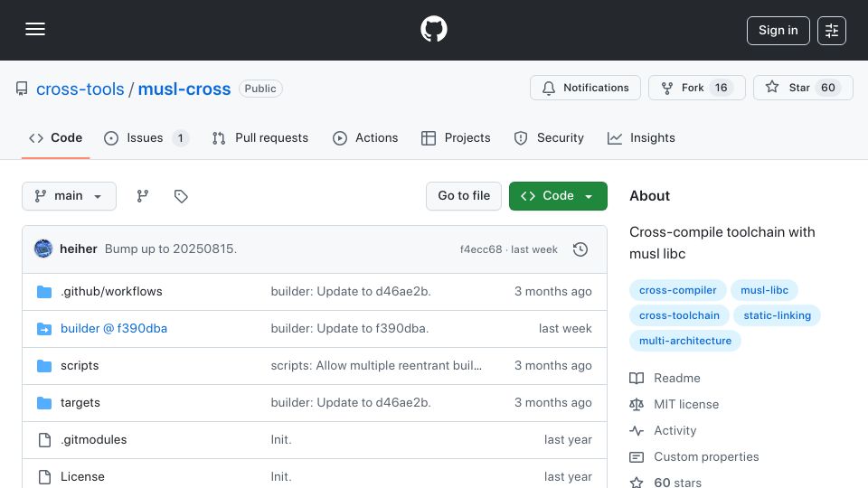
Task: Click the fork count 16
Action: [721, 88]
